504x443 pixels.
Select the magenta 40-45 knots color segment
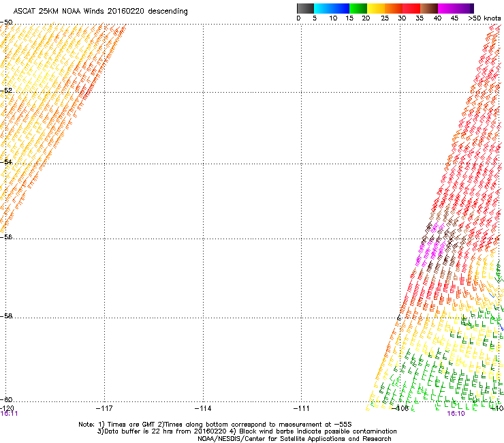click(x=447, y=8)
